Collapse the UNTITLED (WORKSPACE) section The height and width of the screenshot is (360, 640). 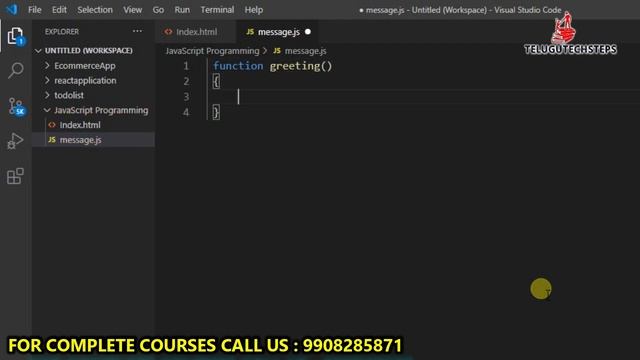[x=89, y=51]
